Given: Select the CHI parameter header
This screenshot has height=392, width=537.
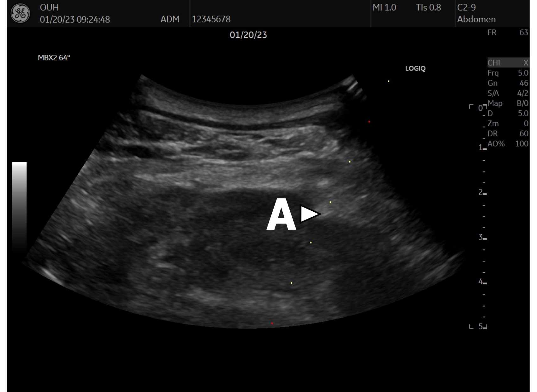Looking at the screenshot, I should [x=508, y=63].
